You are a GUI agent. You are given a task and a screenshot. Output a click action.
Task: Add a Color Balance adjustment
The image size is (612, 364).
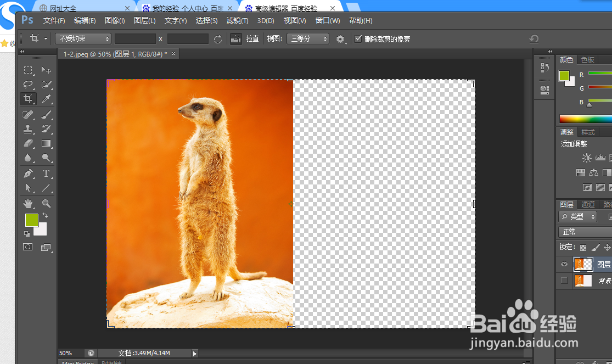coord(594,172)
